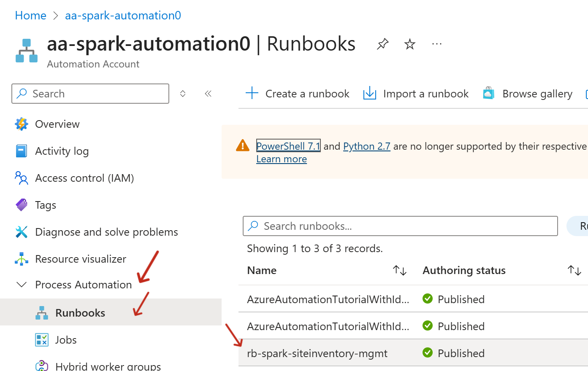Screen dimensions: 588x371
Task: Click the expand/collapse all sections arrows
Action: [183, 94]
